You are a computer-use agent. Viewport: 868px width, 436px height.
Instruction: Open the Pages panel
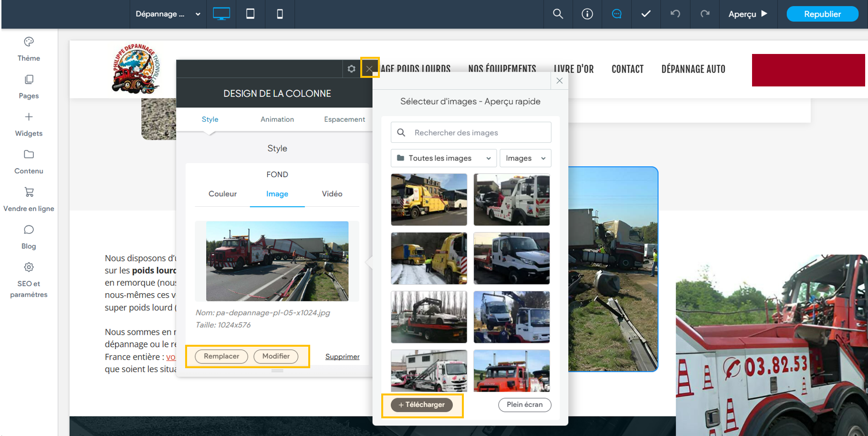pos(29,87)
